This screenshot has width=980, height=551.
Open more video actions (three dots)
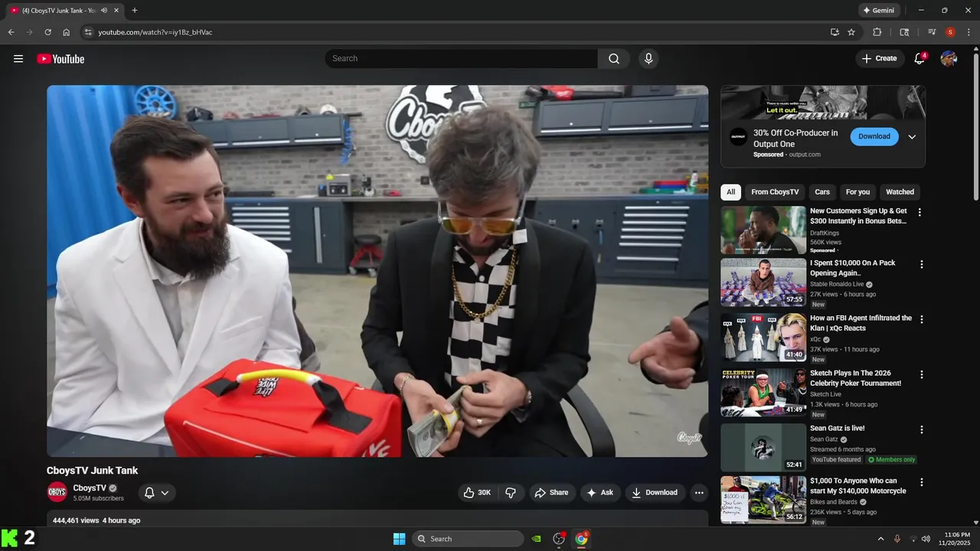[x=699, y=493]
